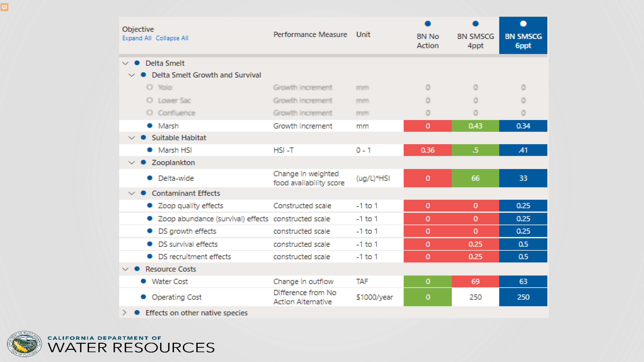The height and width of the screenshot is (362, 644).
Task: Click the Expand All link
Action: 137,38
